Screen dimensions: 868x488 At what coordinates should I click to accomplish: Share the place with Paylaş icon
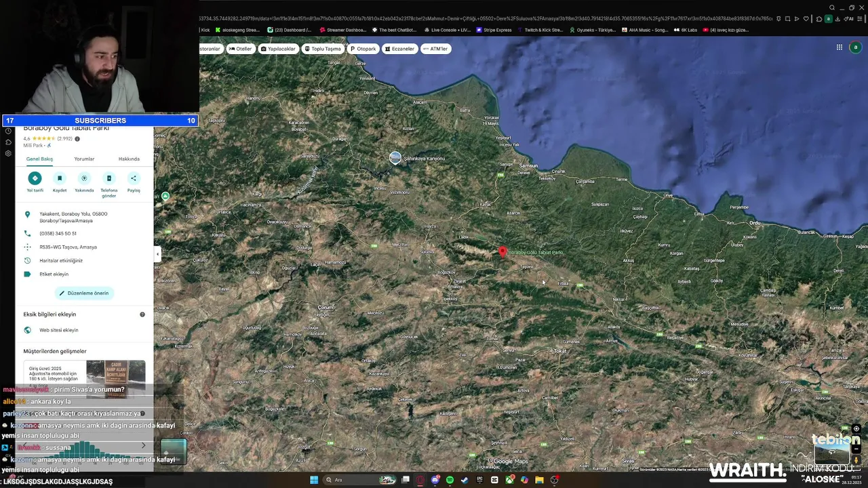coord(134,178)
